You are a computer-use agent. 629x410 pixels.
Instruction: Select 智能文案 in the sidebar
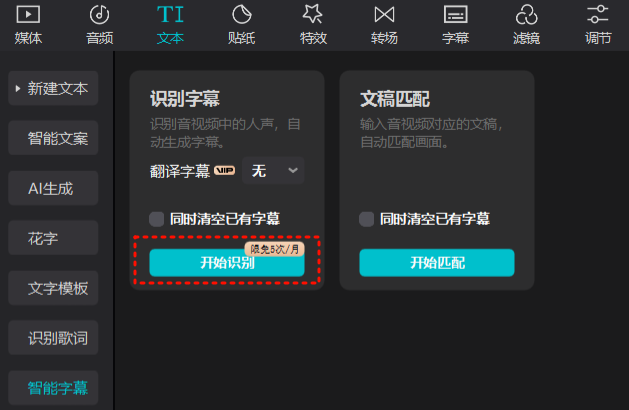(56, 138)
